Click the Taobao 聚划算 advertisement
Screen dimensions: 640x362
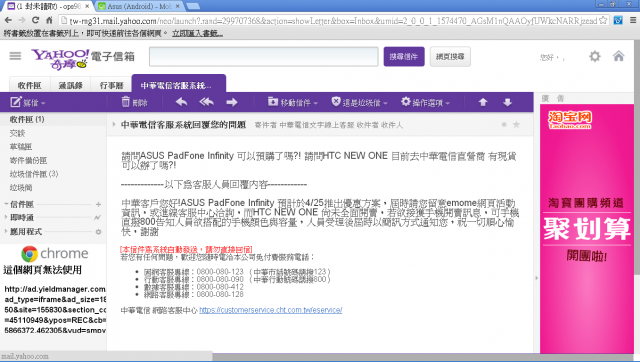coord(586,229)
